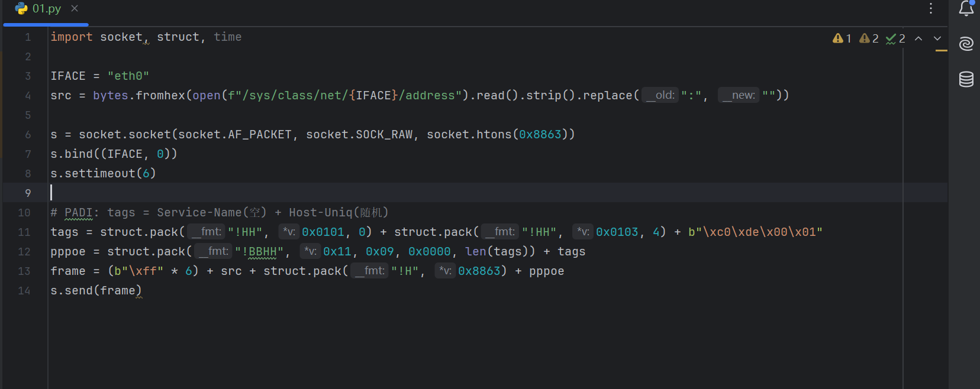Click the 'src' variable at start of line 4
The width and height of the screenshot is (980, 389).
(61, 95)
